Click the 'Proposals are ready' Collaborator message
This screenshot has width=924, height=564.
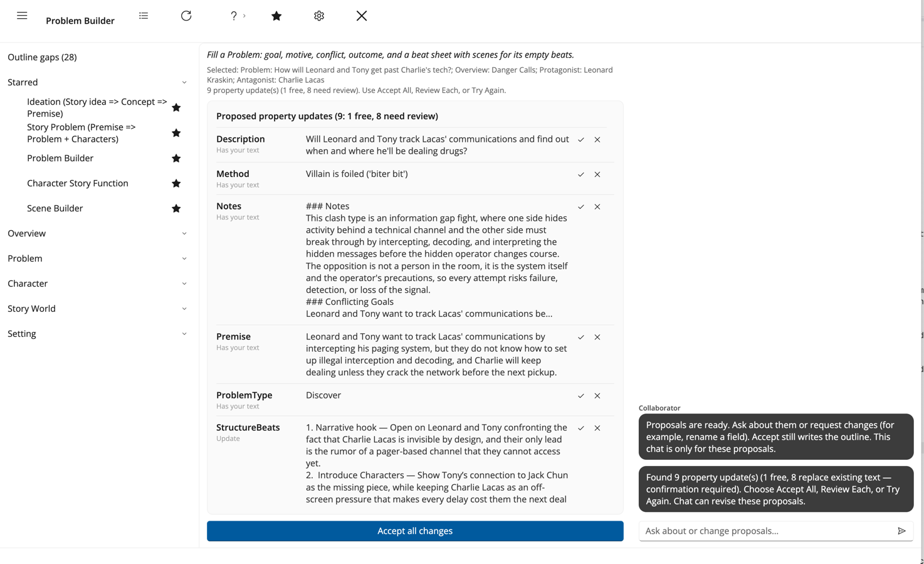coord(776,437)
